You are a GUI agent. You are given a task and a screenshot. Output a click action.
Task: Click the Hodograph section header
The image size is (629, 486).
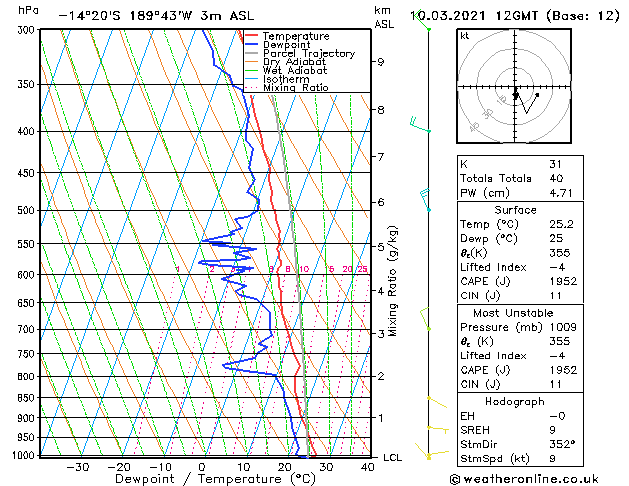point(515,401)
